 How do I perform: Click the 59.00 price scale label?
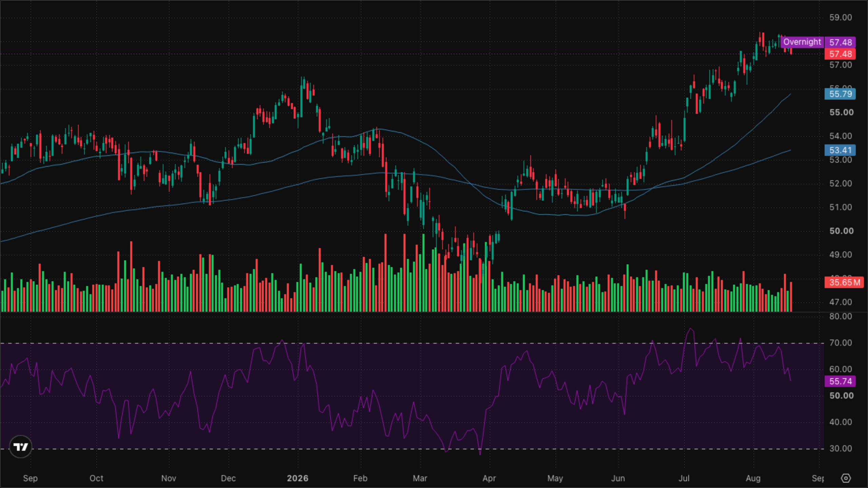click(841, 18)
